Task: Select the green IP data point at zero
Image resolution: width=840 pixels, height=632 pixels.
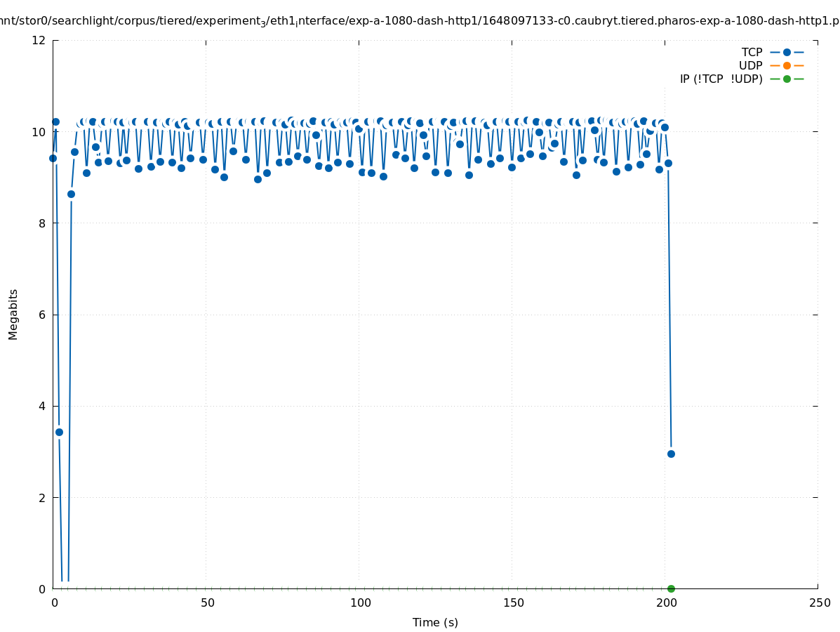Action: point(671,588)
